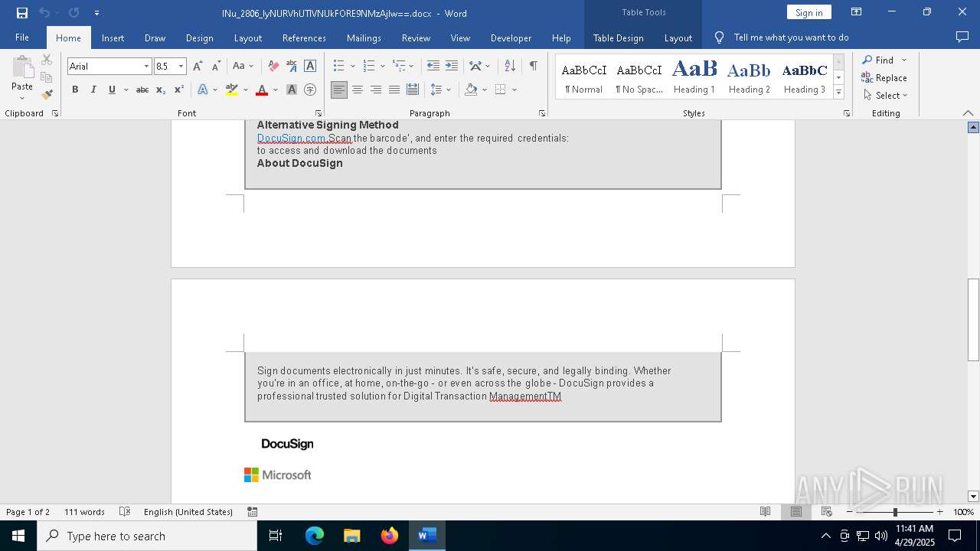980x551 pixels.
Task: Sort the selected text alphabetically
Action: pyautogui.click(x=511, y=66)
